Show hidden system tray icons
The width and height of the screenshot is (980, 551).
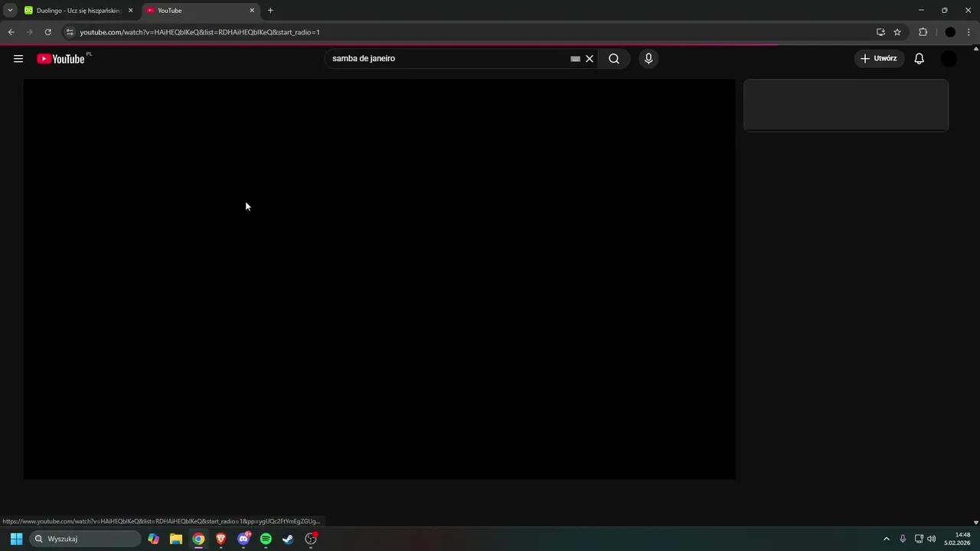click(x=887, y=539)
